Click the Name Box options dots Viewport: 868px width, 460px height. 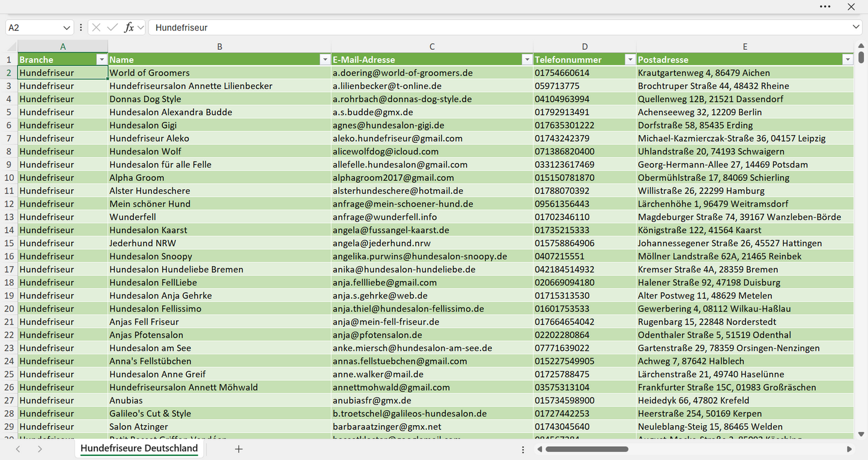click(x=80, y=28)
